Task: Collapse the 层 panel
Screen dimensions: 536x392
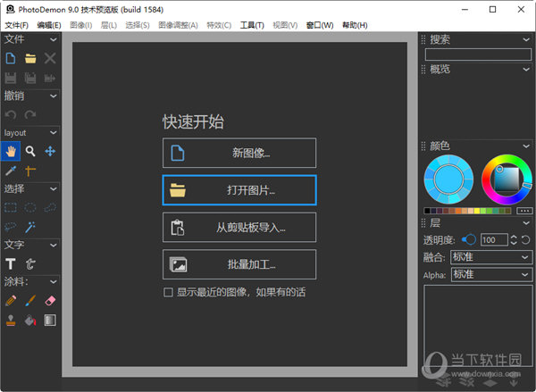Action: (x=526, y=223)
